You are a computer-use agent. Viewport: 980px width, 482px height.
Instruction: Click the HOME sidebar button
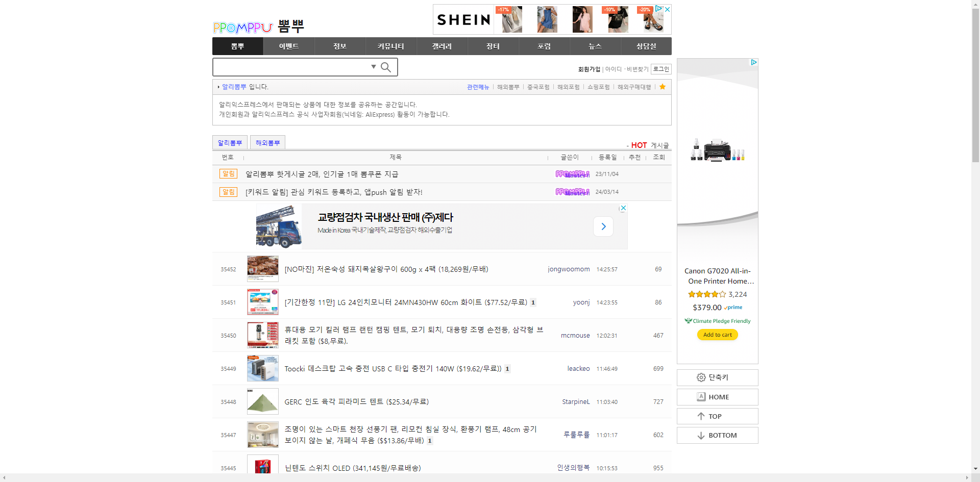(x=717, y=397)
